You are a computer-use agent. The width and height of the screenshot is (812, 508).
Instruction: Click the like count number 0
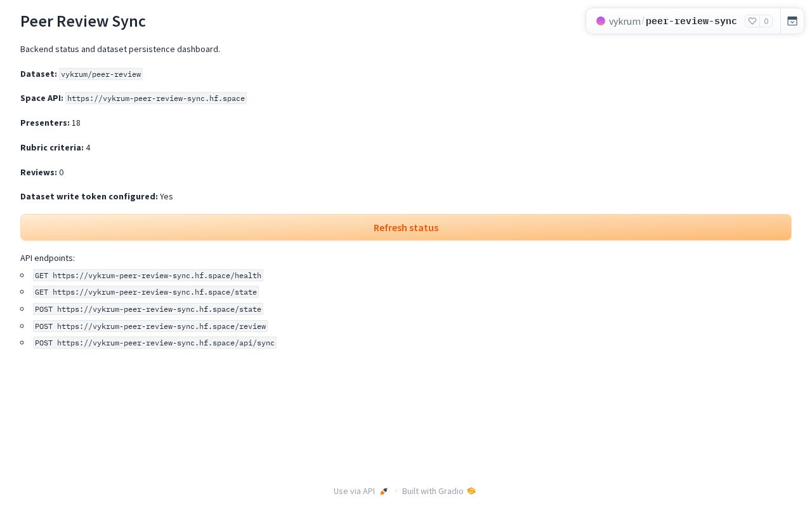pos(766,21)
